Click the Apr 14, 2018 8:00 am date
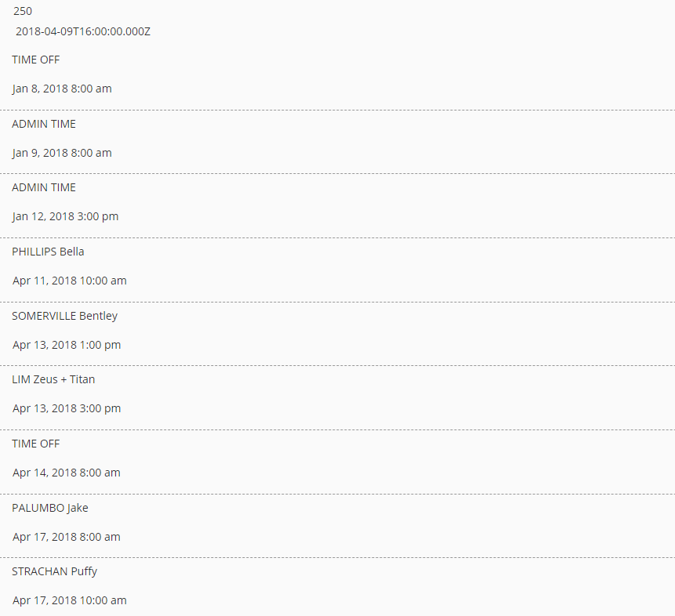675x616 pixels. pos(67,473)
